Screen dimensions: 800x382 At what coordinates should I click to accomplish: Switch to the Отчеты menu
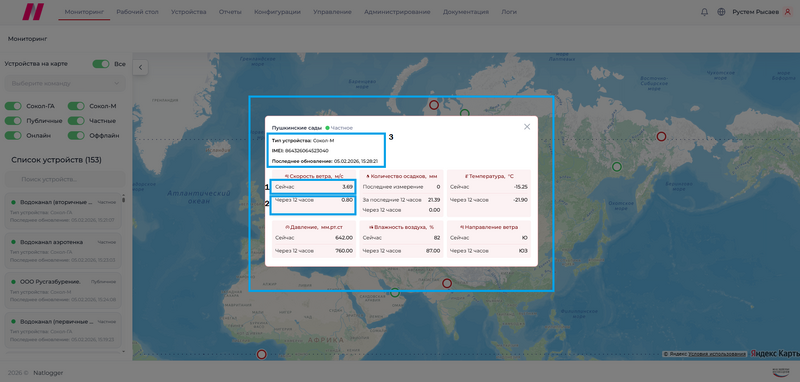[x=230, y=12]
